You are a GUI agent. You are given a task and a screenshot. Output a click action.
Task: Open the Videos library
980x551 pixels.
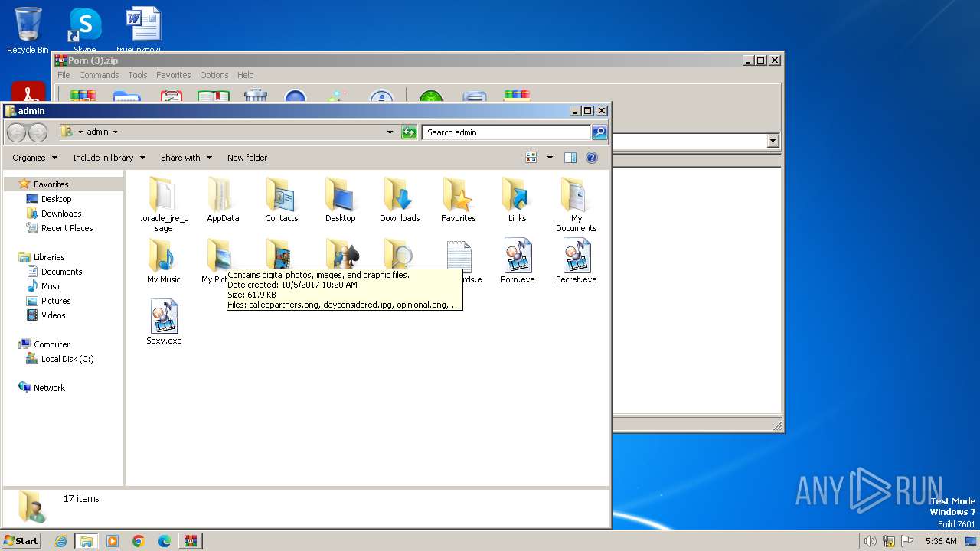(53, 315)
